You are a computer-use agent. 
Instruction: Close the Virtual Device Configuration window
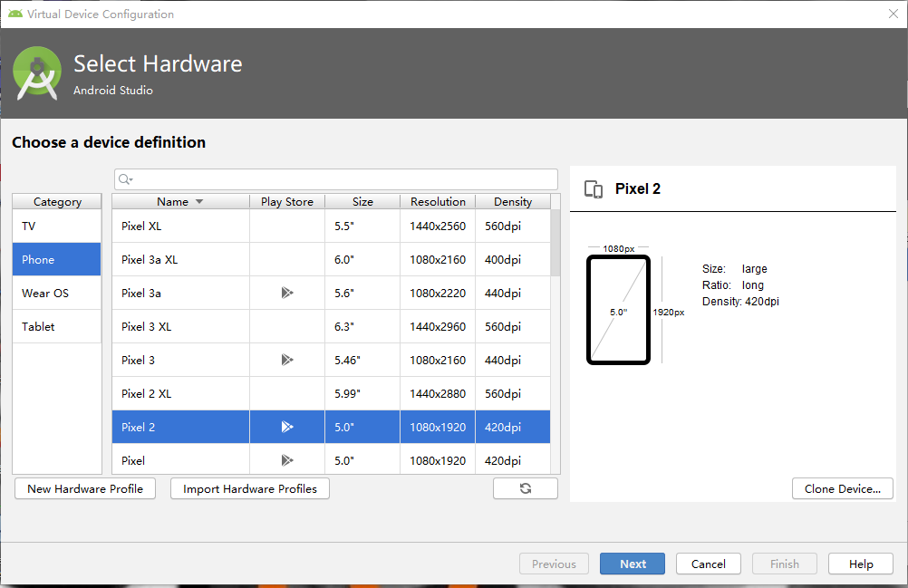point(893,14)
